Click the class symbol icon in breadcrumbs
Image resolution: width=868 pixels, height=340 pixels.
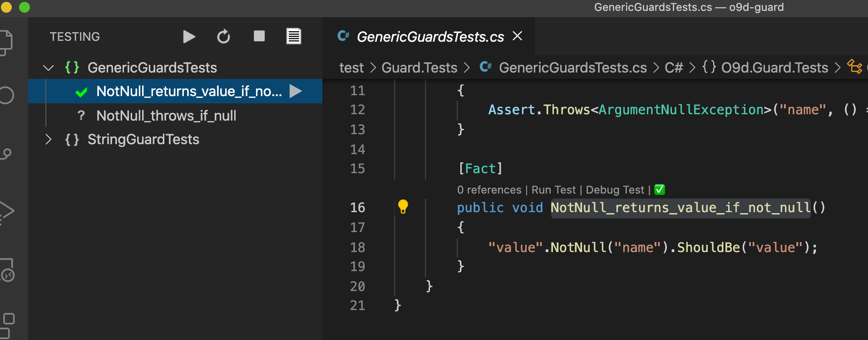[x=854, y=67]
